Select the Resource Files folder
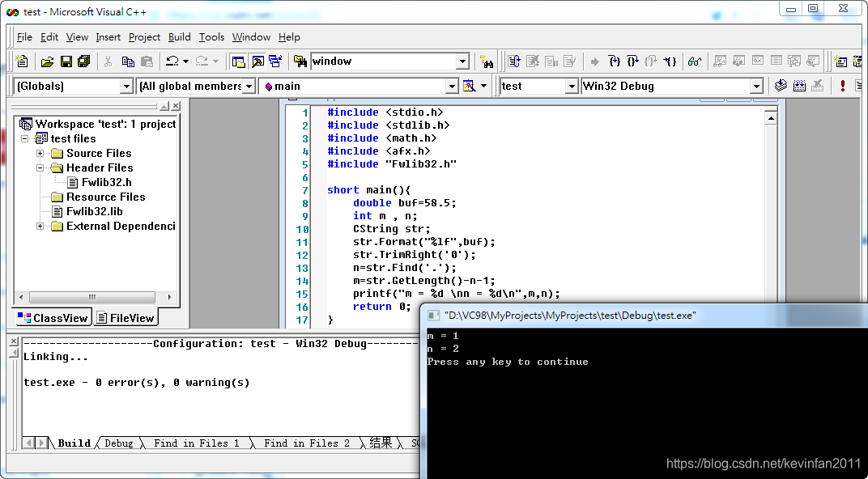 click(x=98, y=197)
